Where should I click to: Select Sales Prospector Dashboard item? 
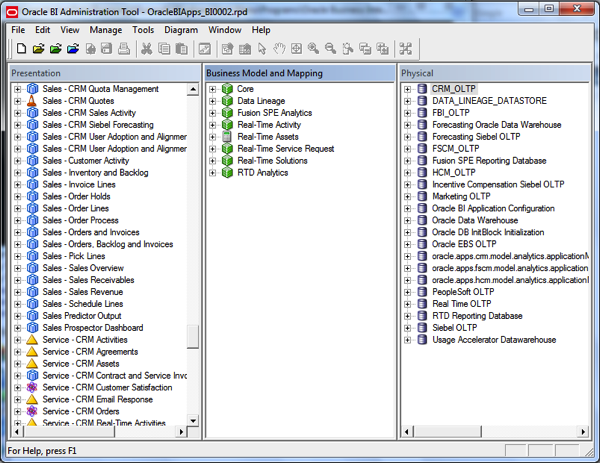(x=93, y=328)
